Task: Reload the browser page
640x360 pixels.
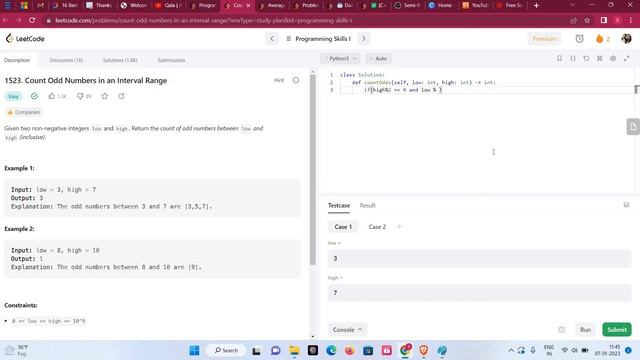Action: [32, 20]
